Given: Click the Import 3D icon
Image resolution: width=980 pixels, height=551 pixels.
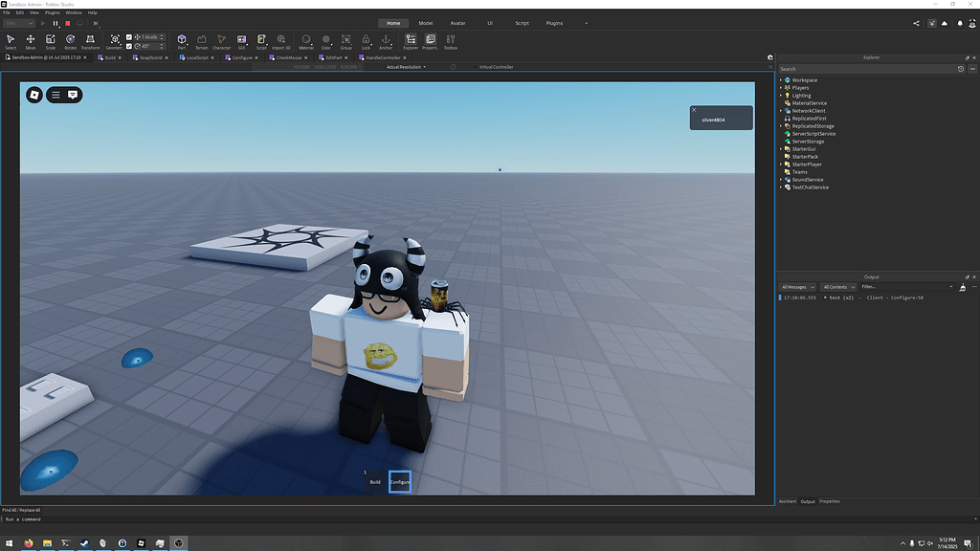Looking at the screenshot, I should (280, 39).
